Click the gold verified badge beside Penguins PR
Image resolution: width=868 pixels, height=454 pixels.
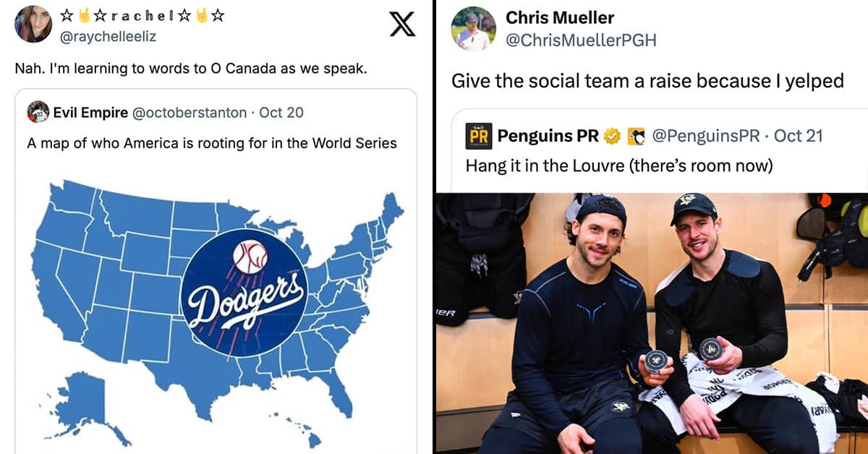(x=612, y=135)
